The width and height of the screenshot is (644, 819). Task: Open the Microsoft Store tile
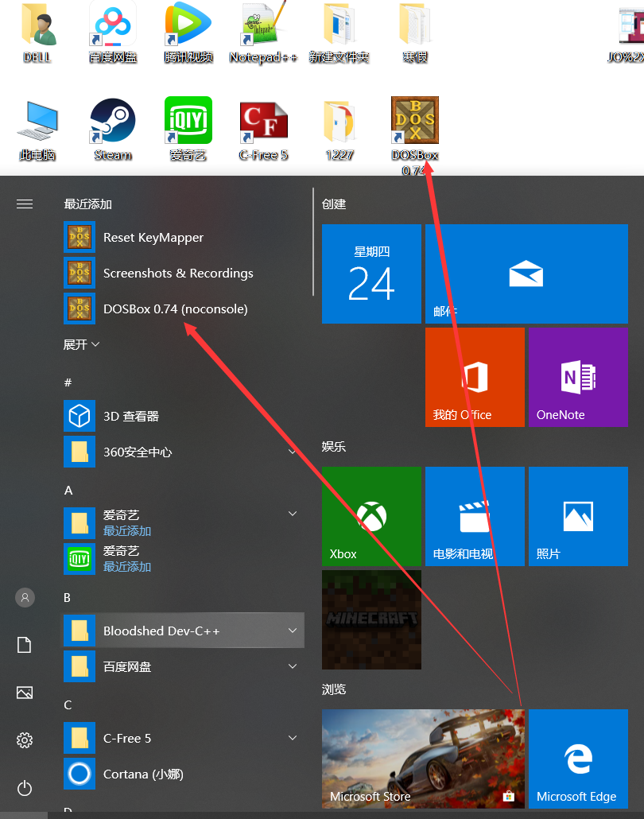pos(423,759)
